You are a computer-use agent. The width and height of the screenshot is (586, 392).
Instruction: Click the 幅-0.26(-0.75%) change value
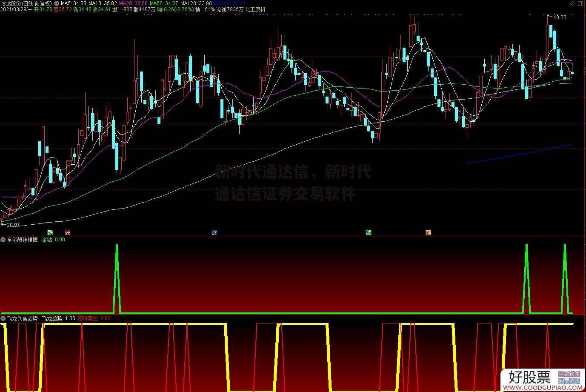[x=175, y=9]
